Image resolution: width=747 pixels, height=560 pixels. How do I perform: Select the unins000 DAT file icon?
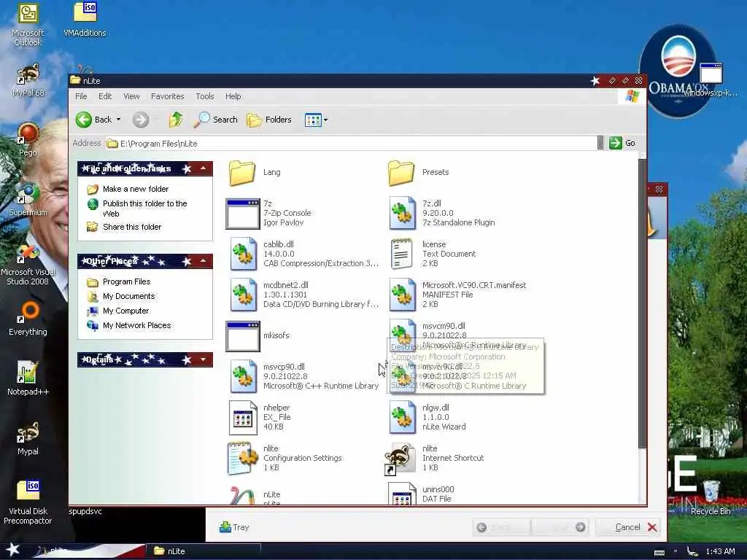point(402,494)
